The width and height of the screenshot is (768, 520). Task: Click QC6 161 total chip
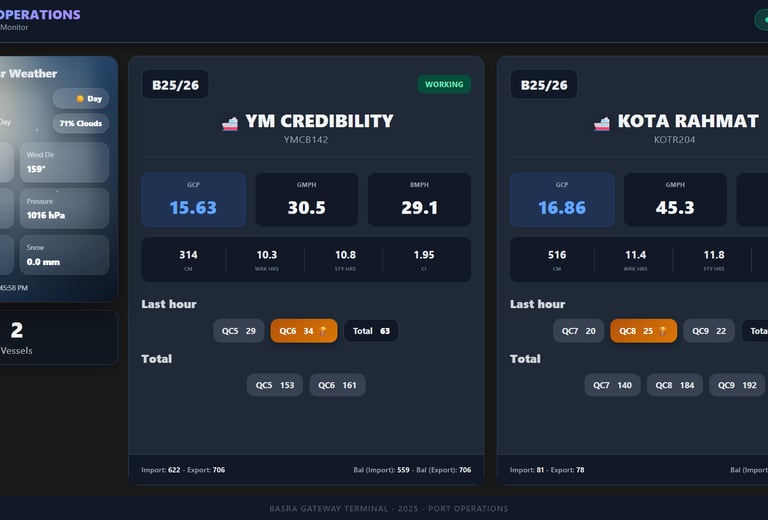[337, 385]
